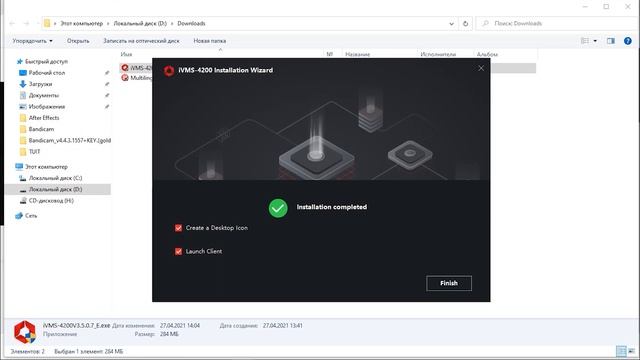Click 'Этот компьютер' in address breadcrumb
The image size is (640, 360).
[x=82, y=24]
